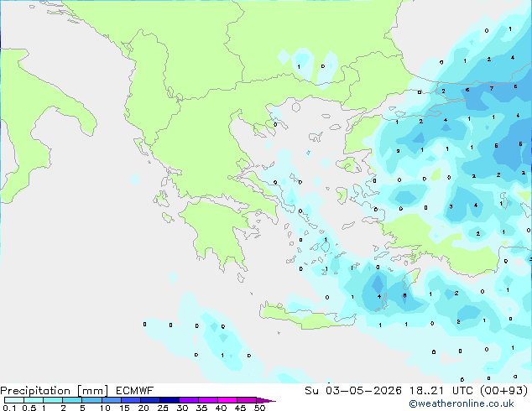
Task: Click the 'ECMWF' model label
Action: click(135, 391)
